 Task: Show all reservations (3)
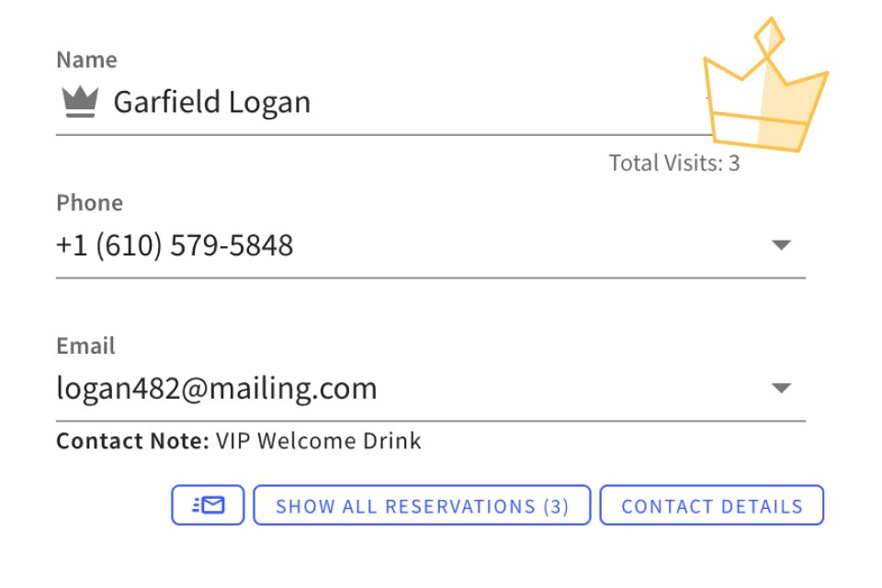coord(422,505)
